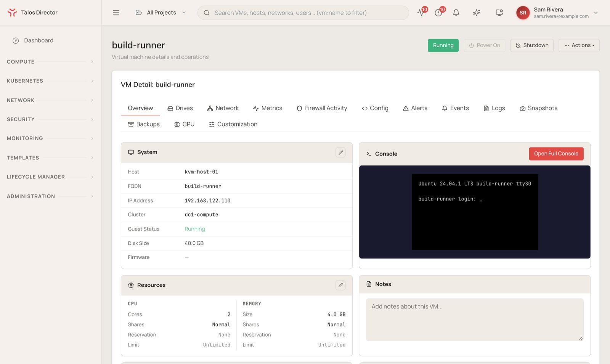The height and width of the screenshot is (364, 610).
Task: Expand the Network sidebar section
Action: point(50,100)
